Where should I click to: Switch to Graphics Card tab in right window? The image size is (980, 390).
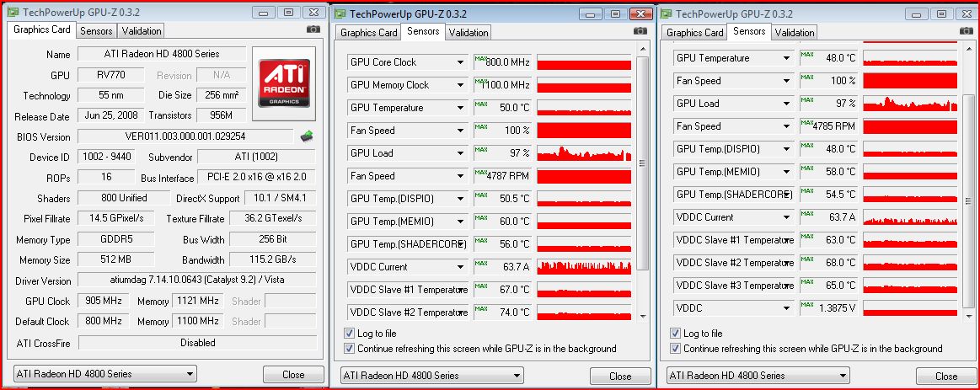point(695,33)
